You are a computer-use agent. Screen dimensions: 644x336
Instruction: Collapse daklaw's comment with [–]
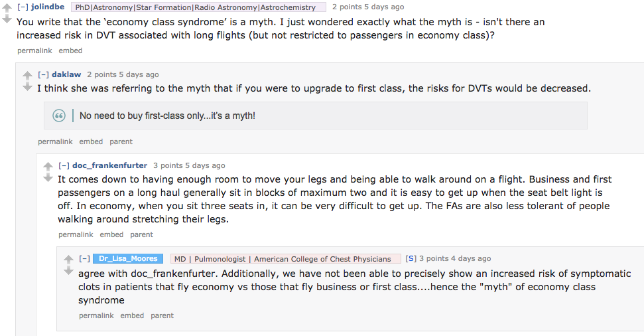pos(43,75)
